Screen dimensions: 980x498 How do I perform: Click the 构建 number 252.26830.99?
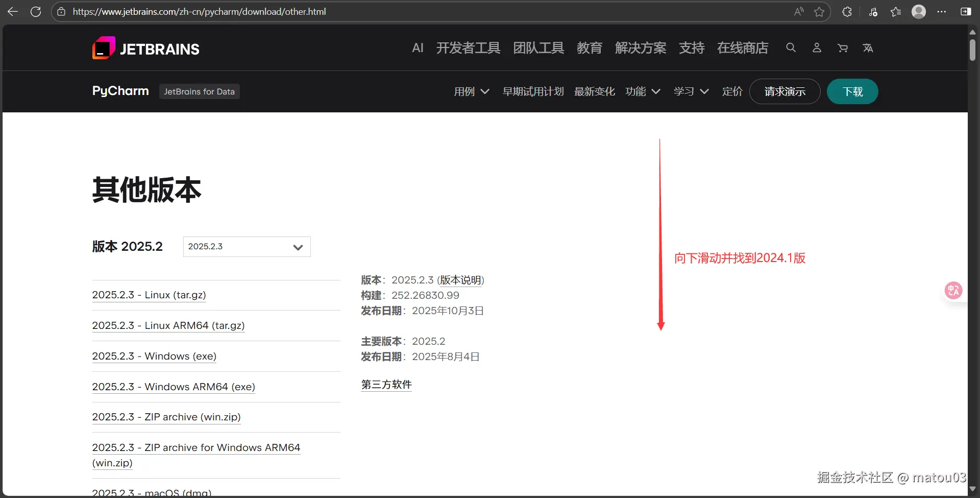pos(425,295)
